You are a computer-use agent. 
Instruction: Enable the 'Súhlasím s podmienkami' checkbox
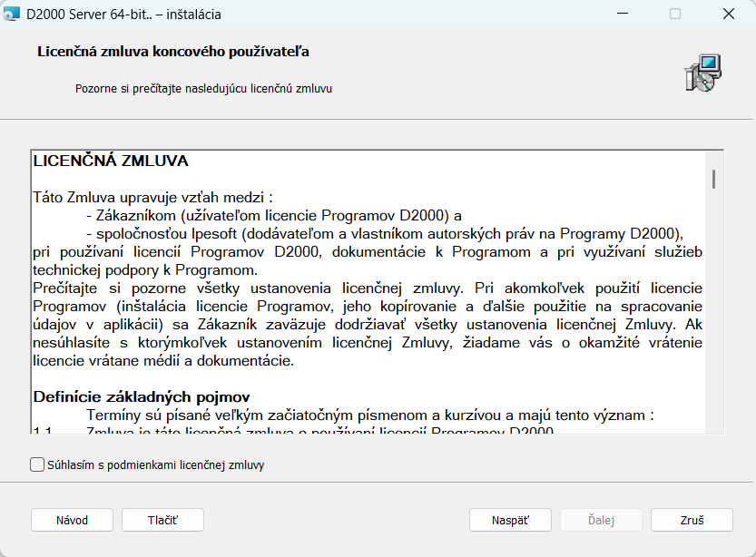[37, 464]
